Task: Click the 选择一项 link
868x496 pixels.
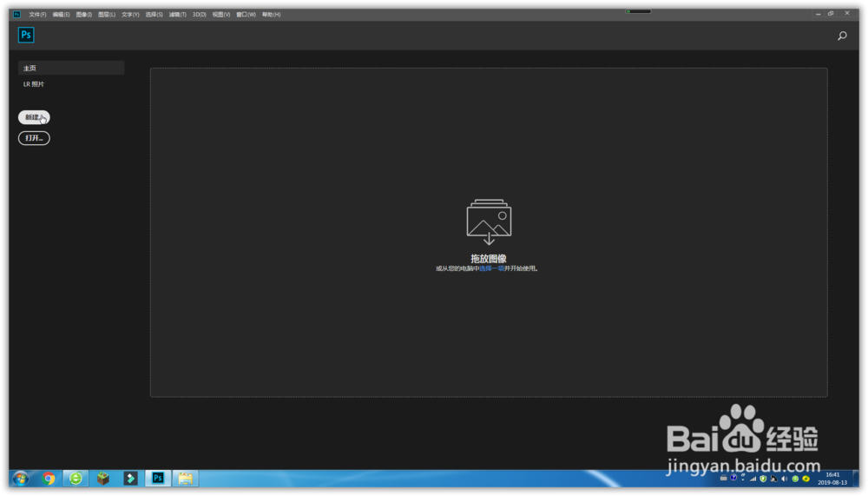Action: pos(491,268)
